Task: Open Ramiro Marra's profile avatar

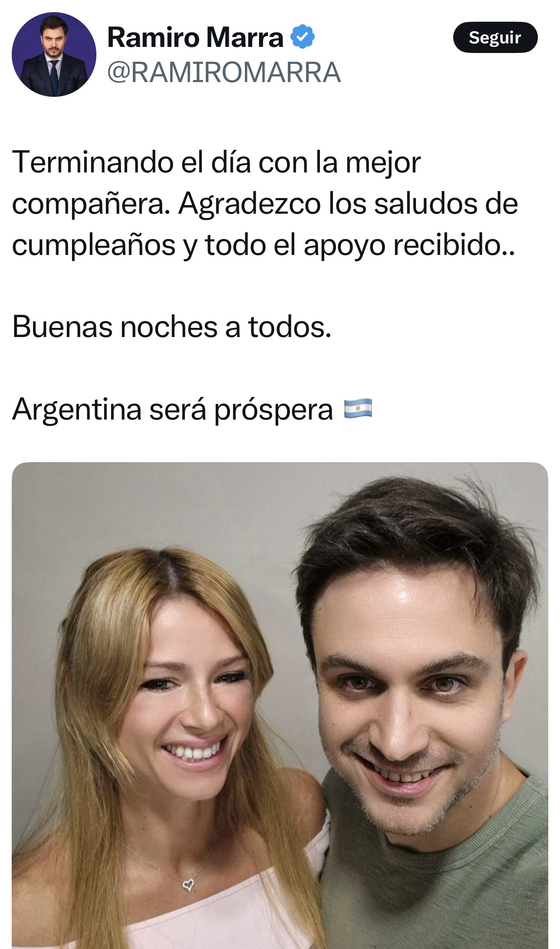Action: (54, 54)
